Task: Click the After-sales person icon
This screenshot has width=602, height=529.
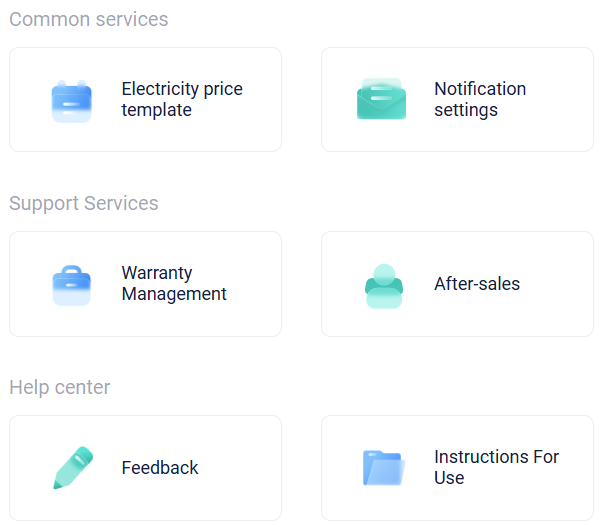Action: [384, 285]
